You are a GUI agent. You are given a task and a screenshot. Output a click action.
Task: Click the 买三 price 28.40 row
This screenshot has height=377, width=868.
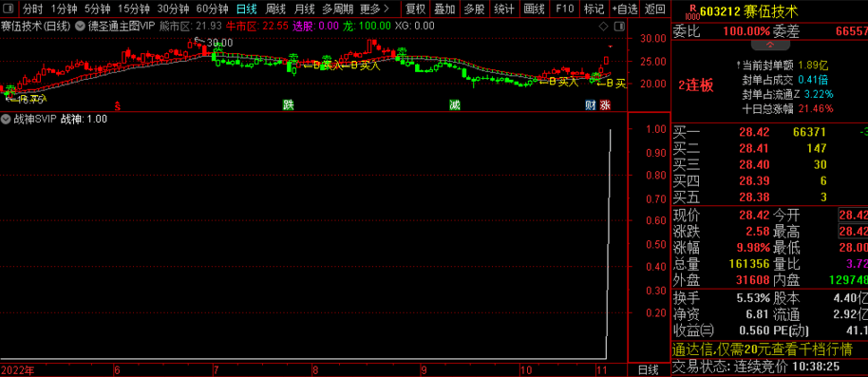(x=769, y=164)
